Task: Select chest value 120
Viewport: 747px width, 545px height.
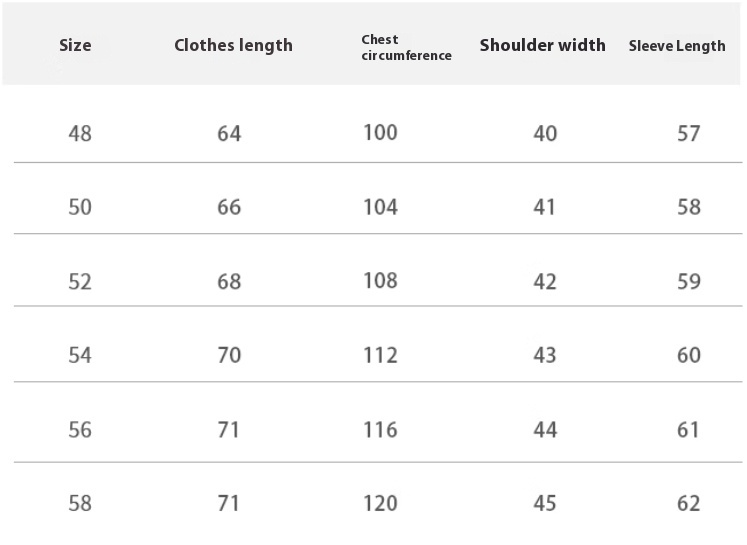Action: tap(380, 504)
